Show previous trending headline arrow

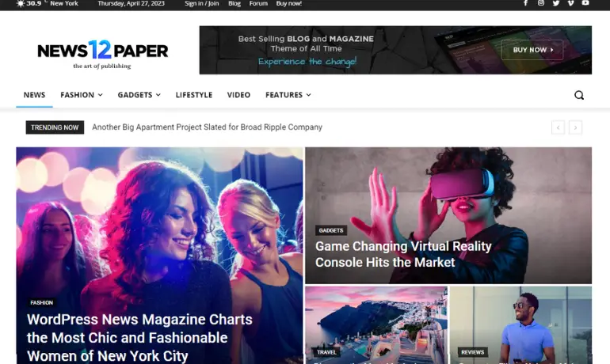click(558, 127)
